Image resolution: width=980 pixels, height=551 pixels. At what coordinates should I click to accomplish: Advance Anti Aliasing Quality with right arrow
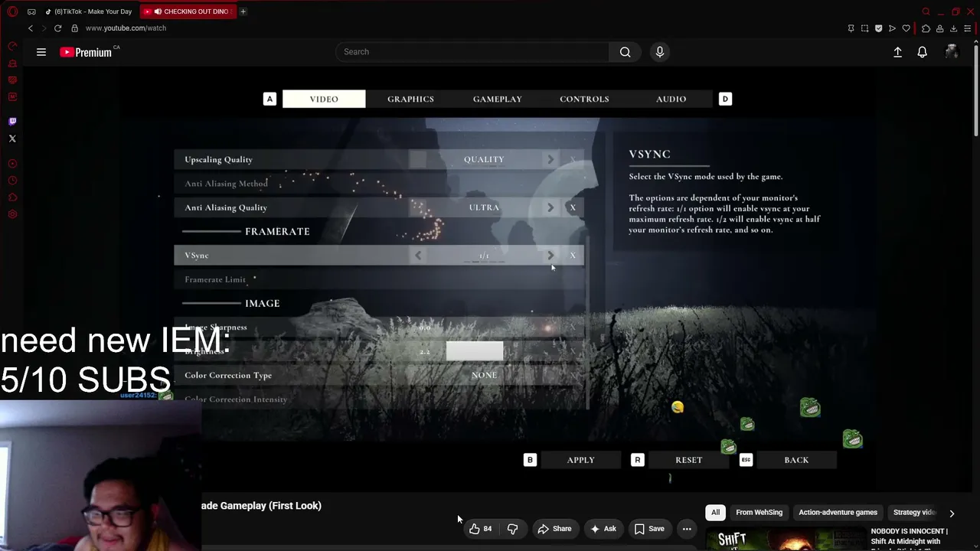tap(550, 207)
